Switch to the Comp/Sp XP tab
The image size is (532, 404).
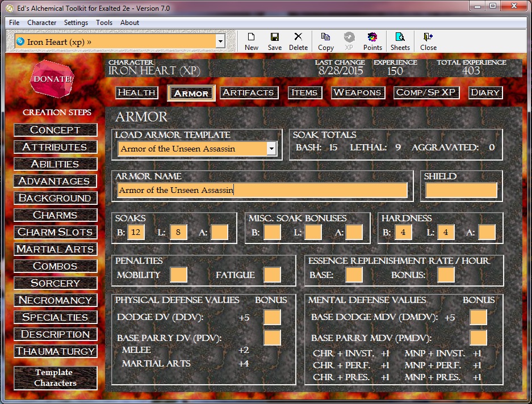point(426,92)
